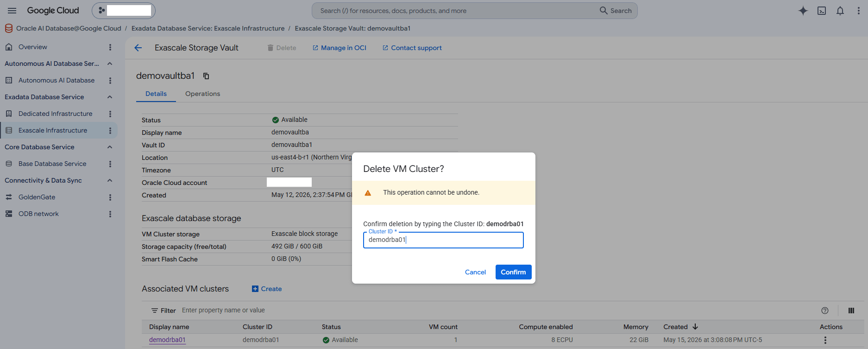
Task: Open table help question mark icon
Action: pos(825,311)
